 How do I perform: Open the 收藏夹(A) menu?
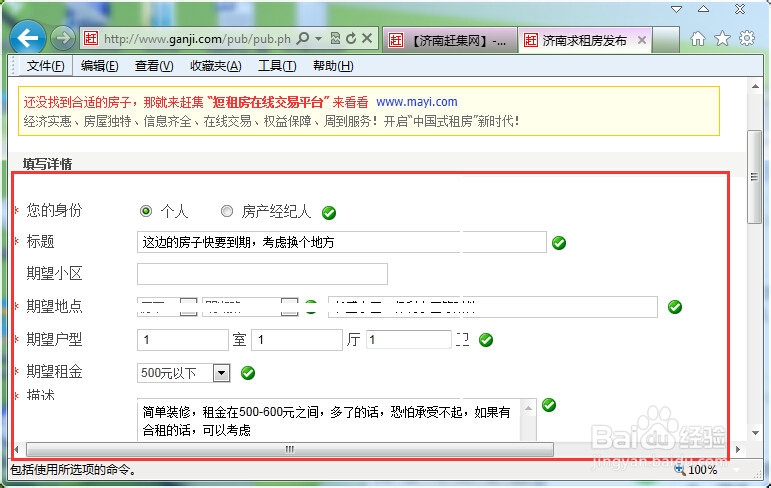point(216,65)
